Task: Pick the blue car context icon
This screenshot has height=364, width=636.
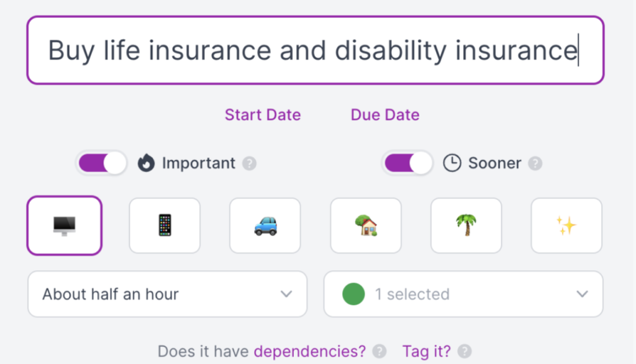Action: point(265,225)
